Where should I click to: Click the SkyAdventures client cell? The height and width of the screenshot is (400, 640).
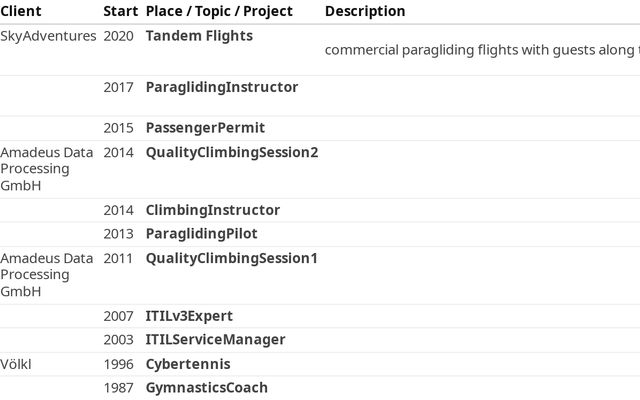pyautogui.click(x=48, y=36)
